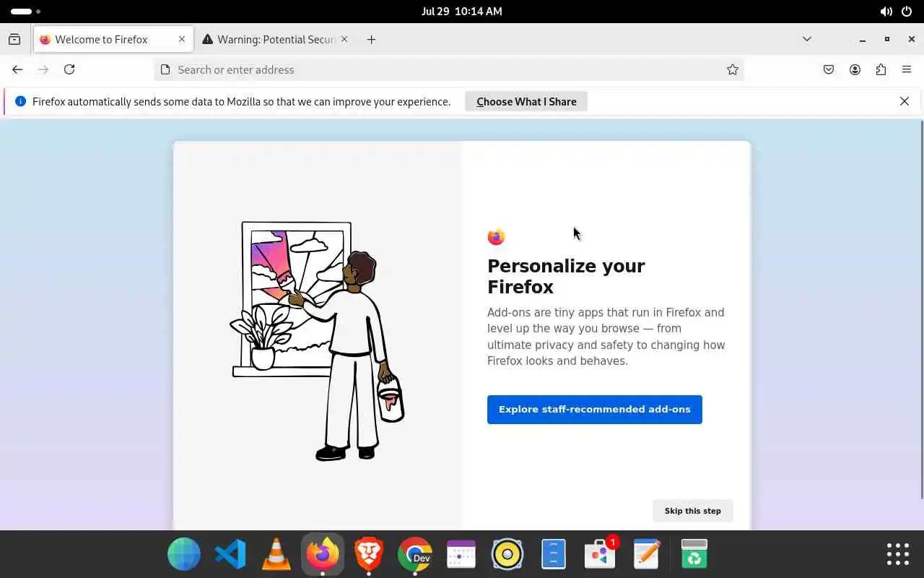Launch Chrome Dev from dock
Viewport: 924px width, 578px height.
click(x=415, y=555)
